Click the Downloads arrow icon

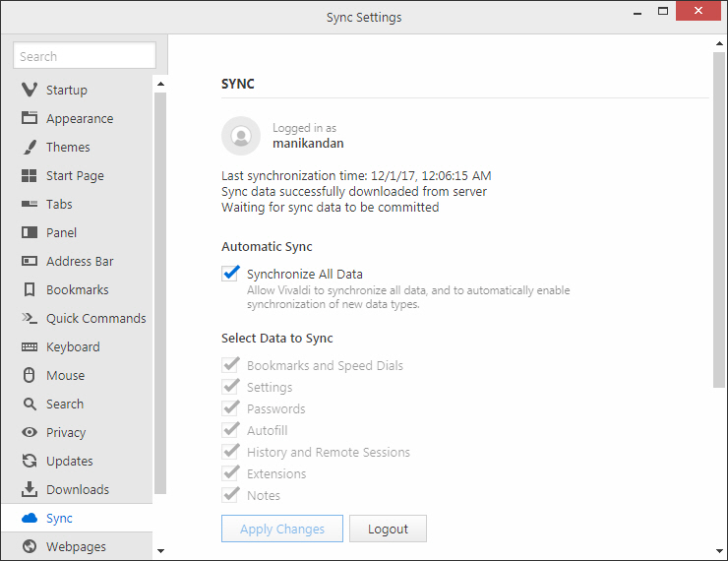[x=30, y=489]
